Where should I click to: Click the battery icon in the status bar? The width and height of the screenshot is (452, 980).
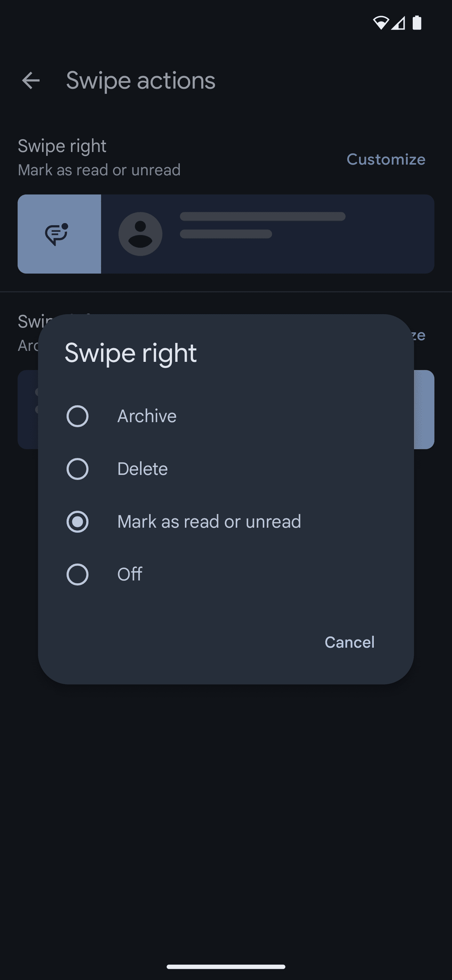coord(416,24)
